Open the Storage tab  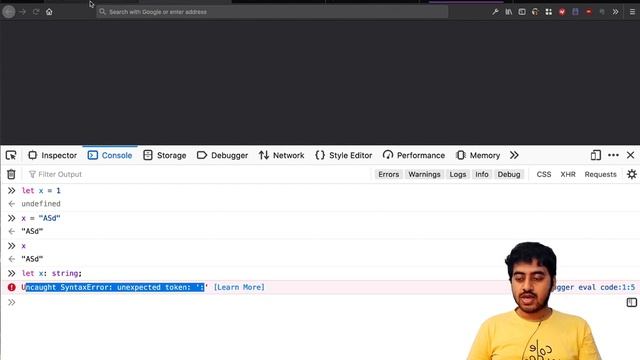point(165,156)
